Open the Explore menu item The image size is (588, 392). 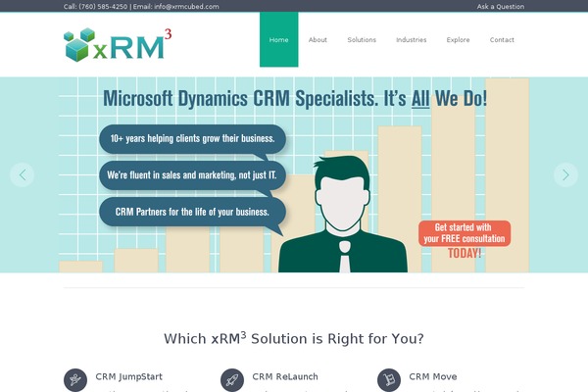click(x=458, y=40)
